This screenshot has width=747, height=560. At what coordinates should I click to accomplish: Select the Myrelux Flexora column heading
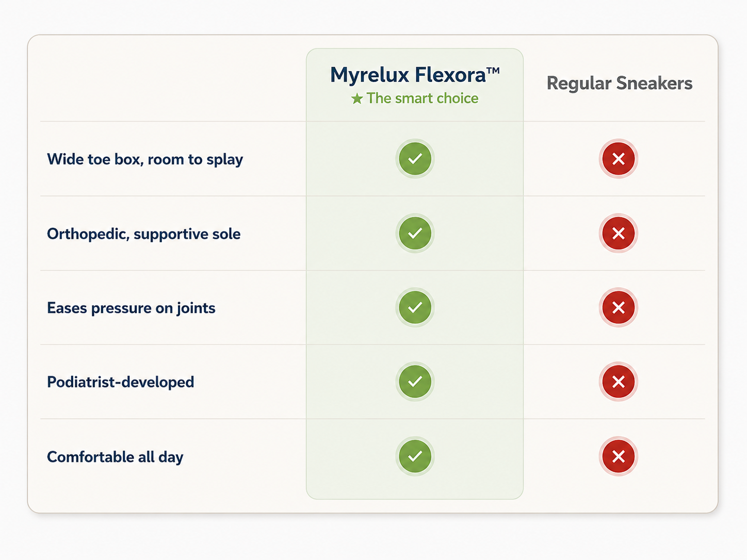pos(415,75)
